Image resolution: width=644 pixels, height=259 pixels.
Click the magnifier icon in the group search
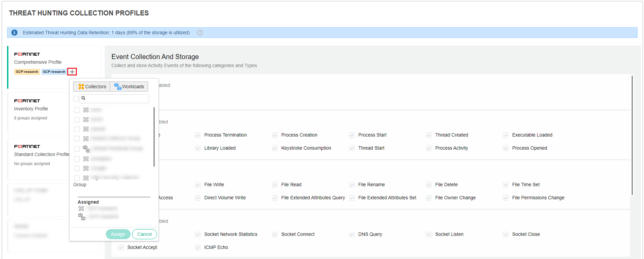coord(83,98)
